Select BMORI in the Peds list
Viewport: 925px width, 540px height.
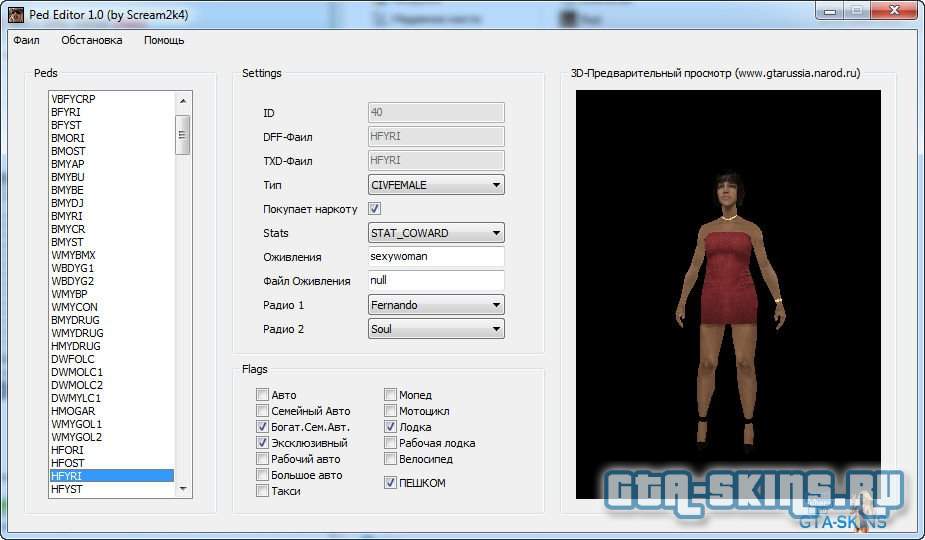tap(112, 138)
